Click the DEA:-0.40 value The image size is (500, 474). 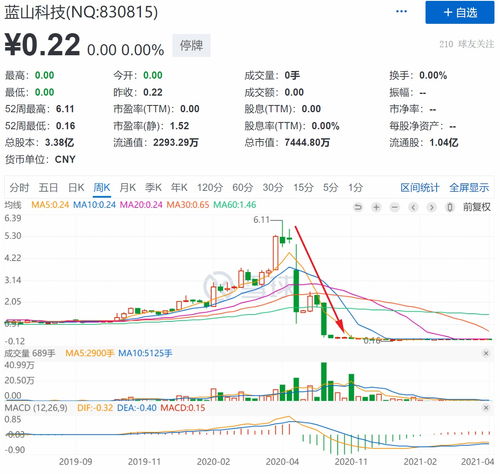[136, 408]
